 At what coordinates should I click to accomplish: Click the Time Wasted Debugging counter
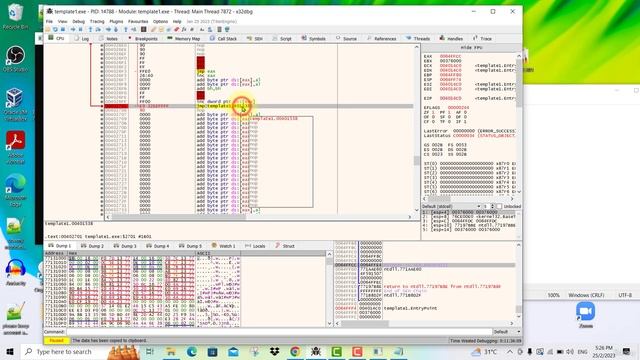point(485,340)
